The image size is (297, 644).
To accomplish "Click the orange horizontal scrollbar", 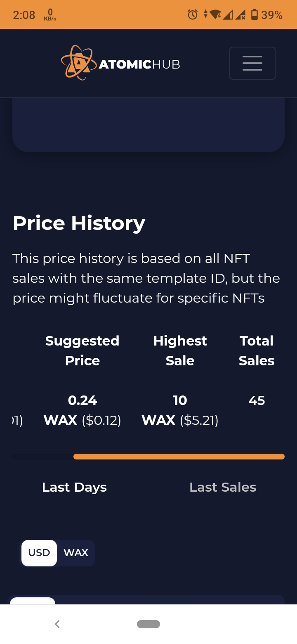I will (179, 457).
